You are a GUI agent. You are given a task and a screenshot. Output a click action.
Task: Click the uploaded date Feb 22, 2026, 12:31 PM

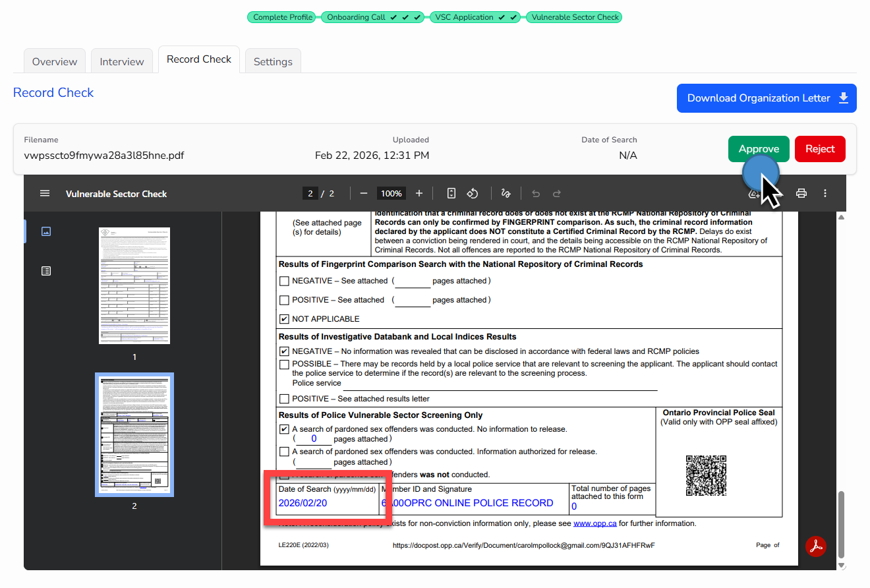372,156
